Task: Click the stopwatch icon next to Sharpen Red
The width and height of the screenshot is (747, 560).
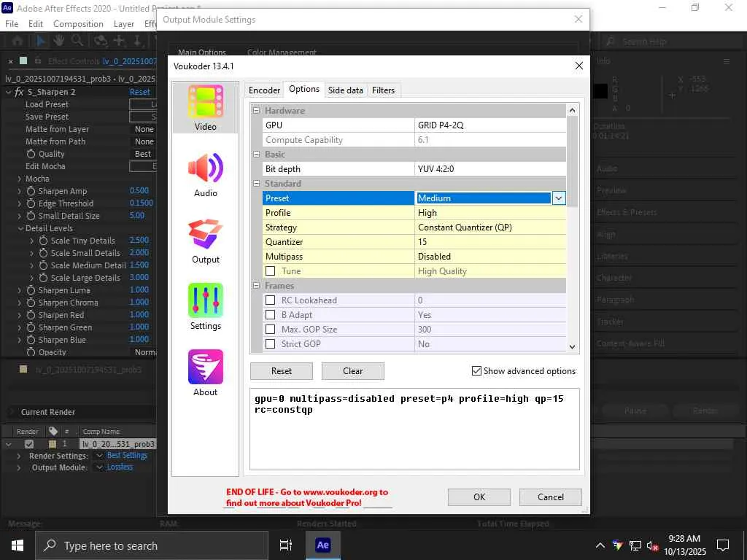Action: (31, 315)
